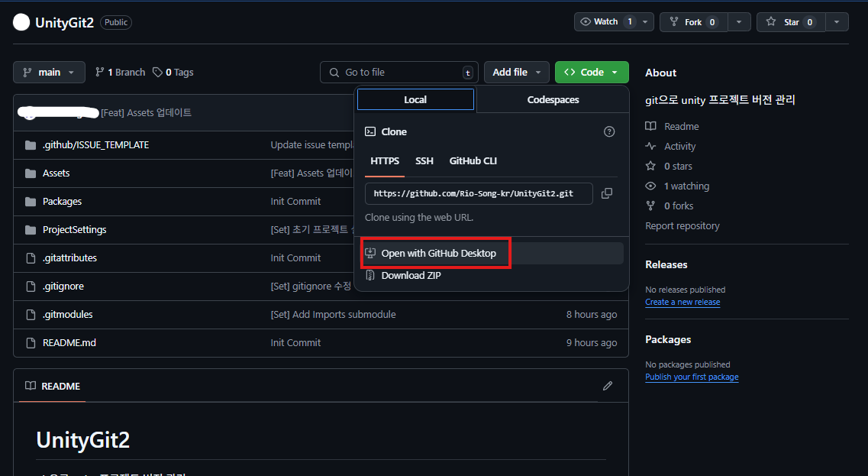The image size is (868, 476).
Task: Click the folder icon beside Packages
Action: (31, 202)
